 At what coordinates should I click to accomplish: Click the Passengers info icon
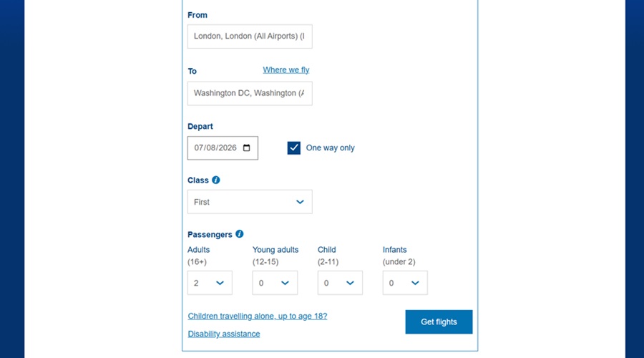240,234
